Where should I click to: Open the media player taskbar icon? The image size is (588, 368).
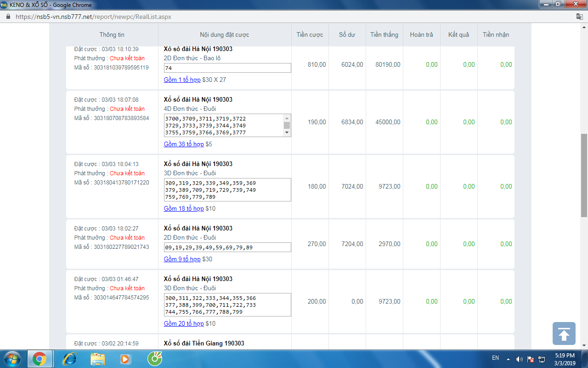[125, 358]
